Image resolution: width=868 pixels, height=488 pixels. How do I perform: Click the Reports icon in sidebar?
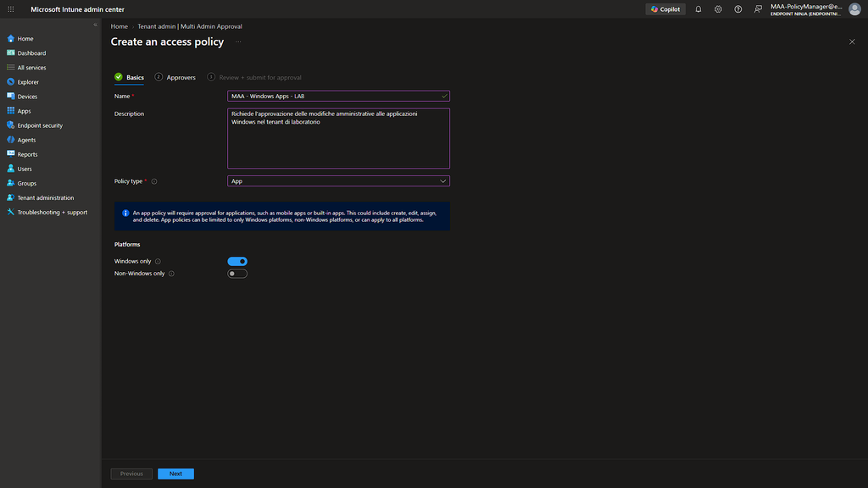coord(10,154)
